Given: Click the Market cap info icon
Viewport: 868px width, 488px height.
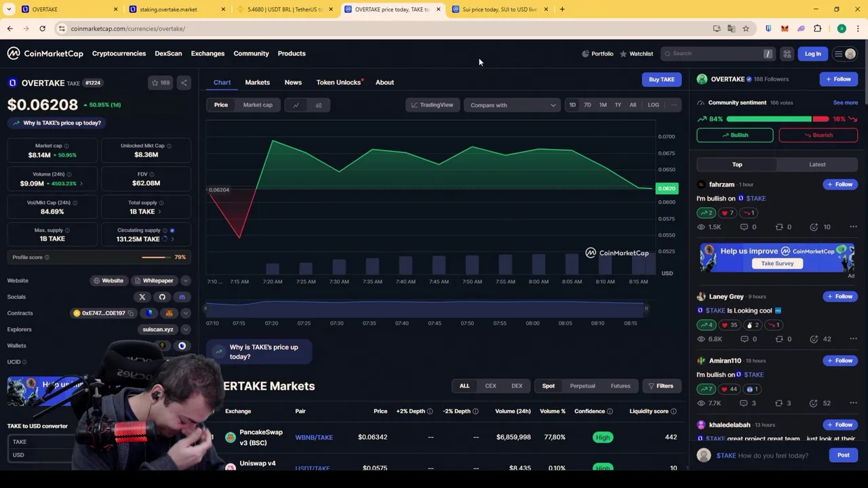Looking at the screenshot, I should (66, 146).
